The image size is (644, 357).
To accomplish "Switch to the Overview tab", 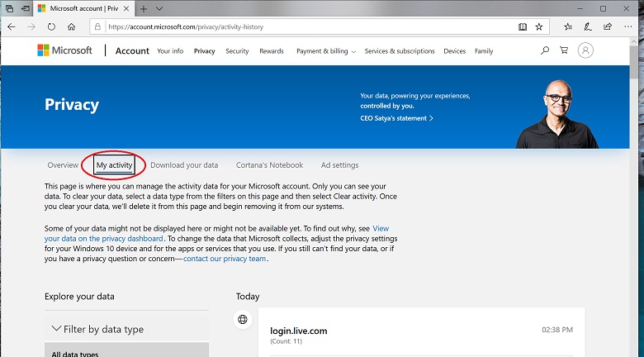I will (63, 165).
